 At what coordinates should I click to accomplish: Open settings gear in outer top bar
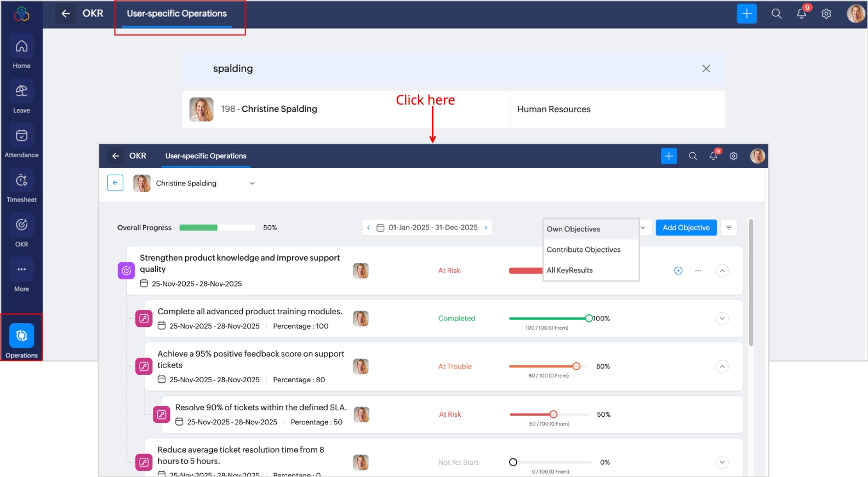[826, 14]
